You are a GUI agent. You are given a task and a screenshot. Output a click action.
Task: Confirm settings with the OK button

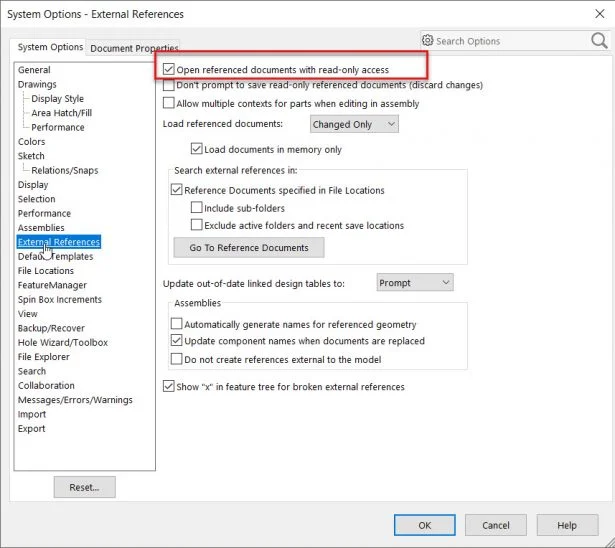tap(424, 525)
